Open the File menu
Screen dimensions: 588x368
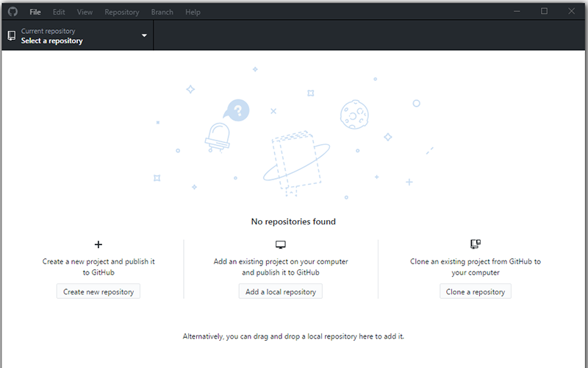pos(35,12)
